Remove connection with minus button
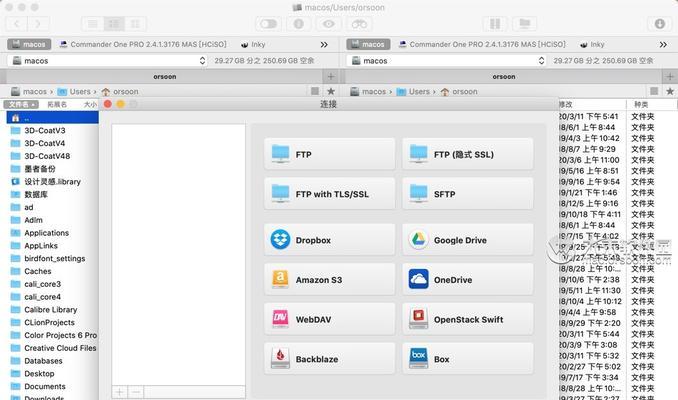The image size is (678, 400). (136, 392)
